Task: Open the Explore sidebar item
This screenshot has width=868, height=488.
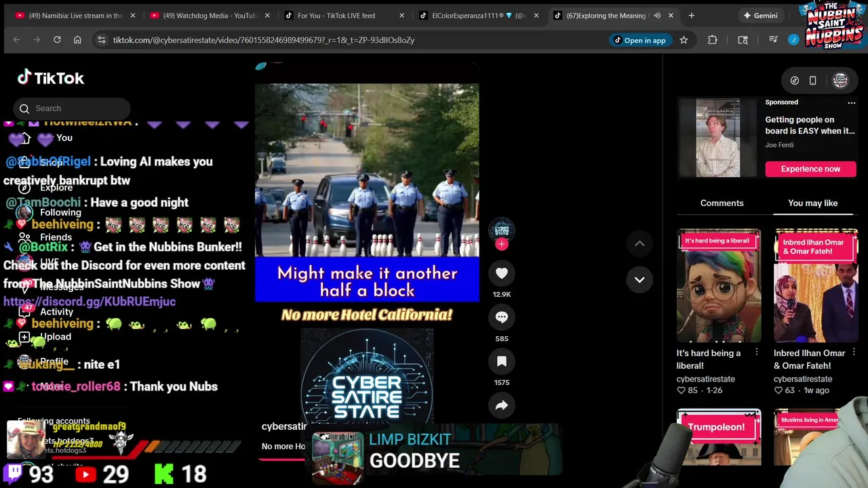Action: click(x=56, y=188)
